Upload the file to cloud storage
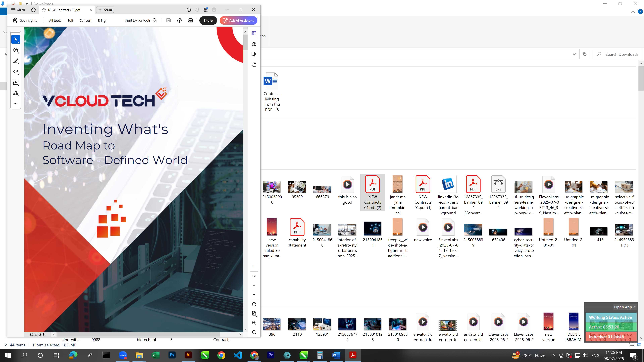 click(x=179, y=20)
